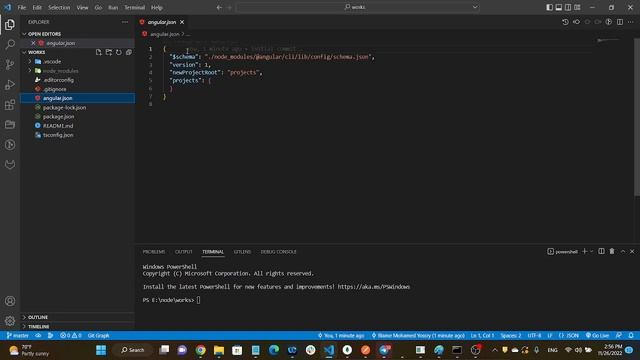Open editor more actions ellipsis

pos(631,22)
